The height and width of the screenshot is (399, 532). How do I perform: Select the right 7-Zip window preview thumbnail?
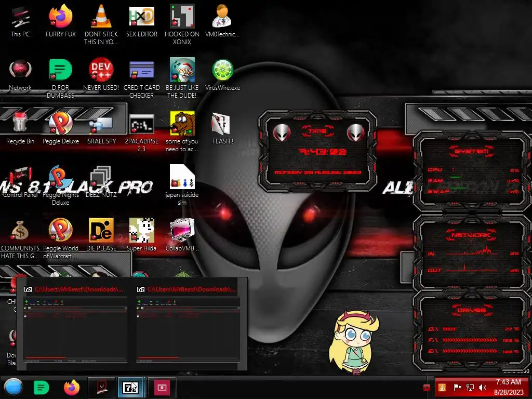188,324
